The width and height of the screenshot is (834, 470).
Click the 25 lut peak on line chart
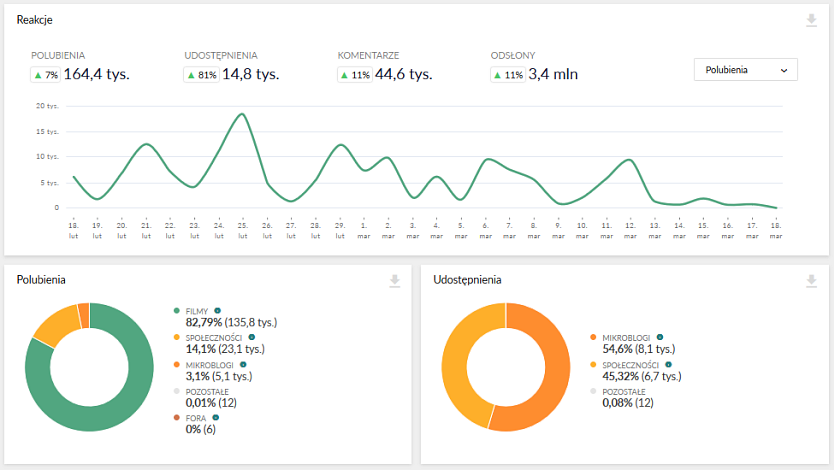pyautogui.click(x=242, y=114)
